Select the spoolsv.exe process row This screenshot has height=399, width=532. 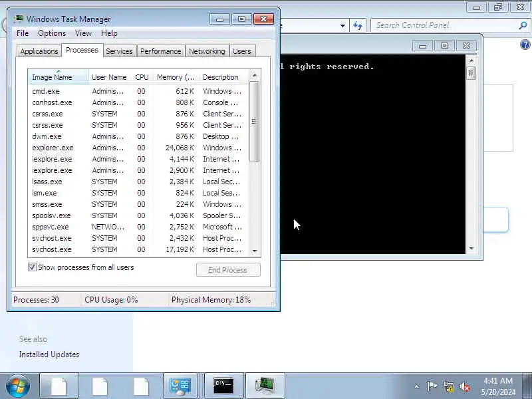[x=138, y=215]
